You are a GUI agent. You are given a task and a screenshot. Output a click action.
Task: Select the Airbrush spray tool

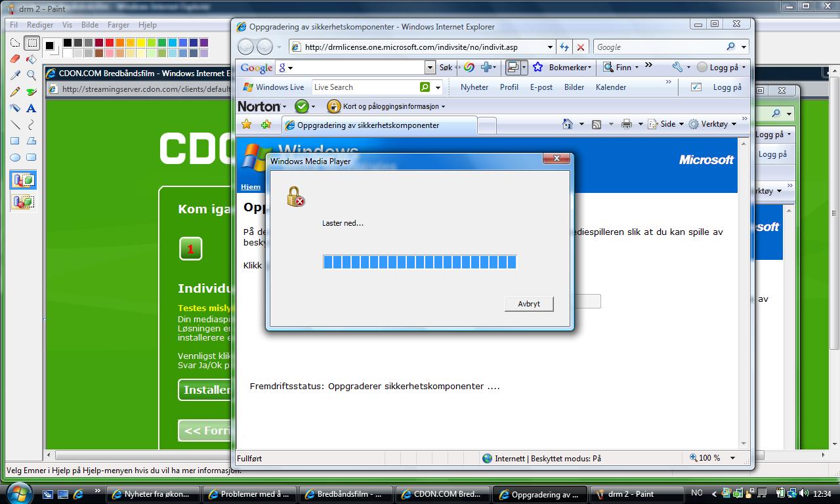15,108
